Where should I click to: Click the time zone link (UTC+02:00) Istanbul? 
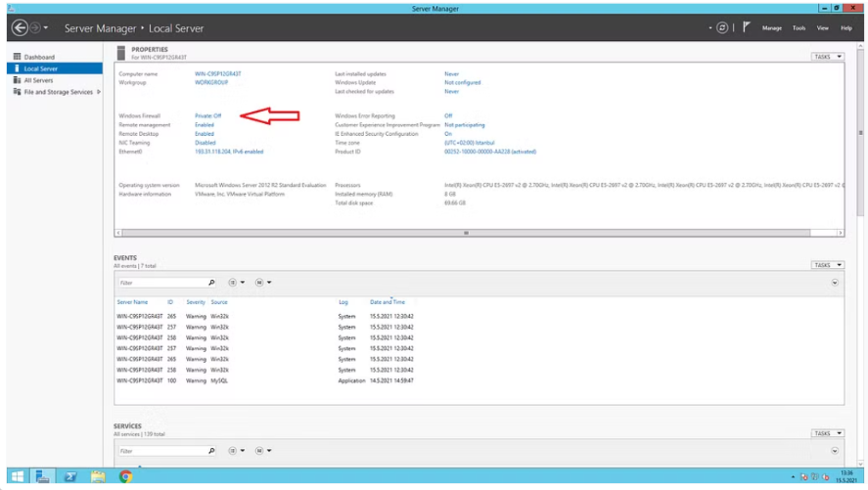(x=470, y=143)
